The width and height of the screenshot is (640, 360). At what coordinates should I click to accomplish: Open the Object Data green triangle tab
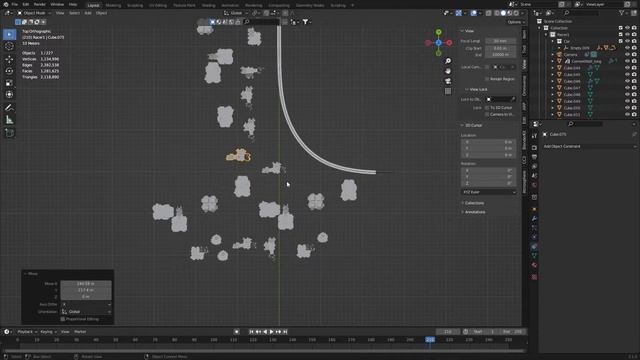click(534, 256)
